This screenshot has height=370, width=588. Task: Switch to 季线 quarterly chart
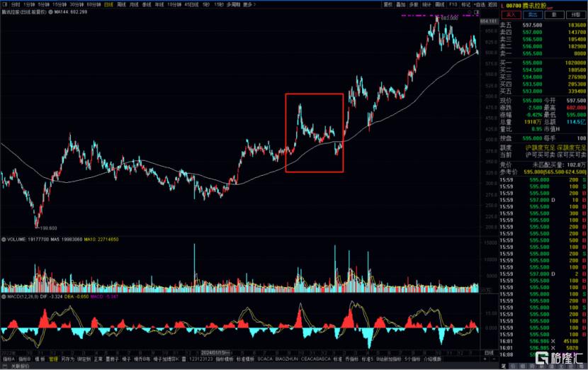tap(147, 4)
